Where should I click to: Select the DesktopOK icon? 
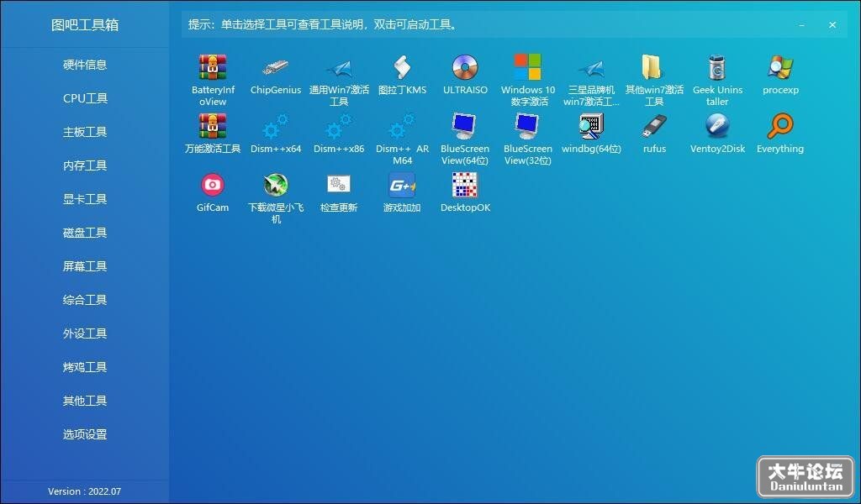click(465, 185)
